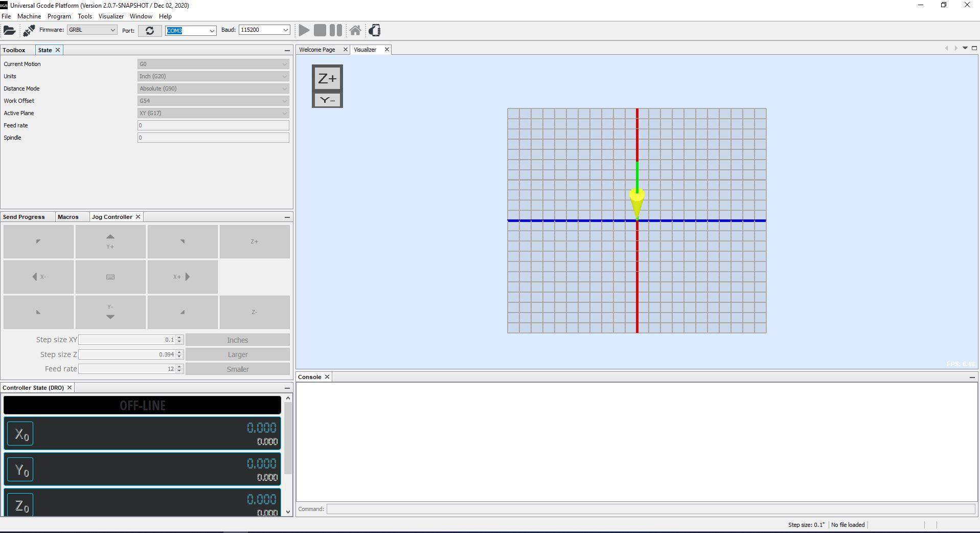The height and width of the screenshot is (533, 980).
Task: Click the Z+ face of the view cube
Action: [x=327, y=79]
